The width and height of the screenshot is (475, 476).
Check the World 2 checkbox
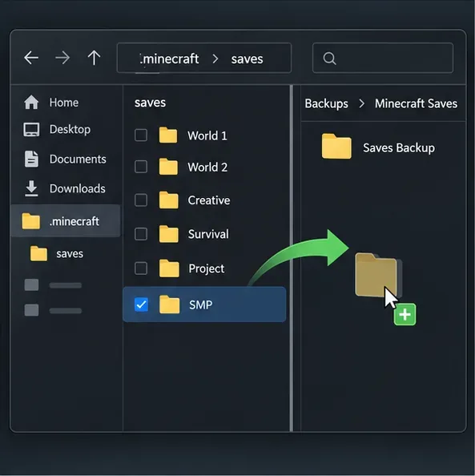click(x=141, y=167)
